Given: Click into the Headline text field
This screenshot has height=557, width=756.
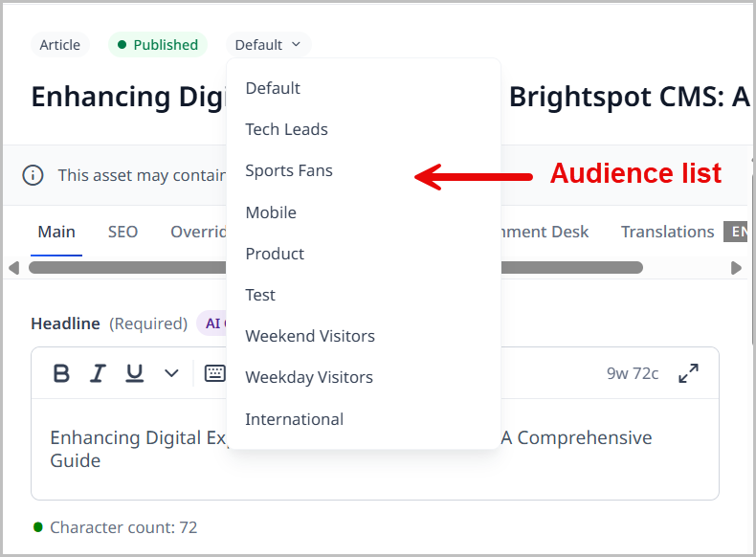Looking at the screenshot, I should 374,449.
